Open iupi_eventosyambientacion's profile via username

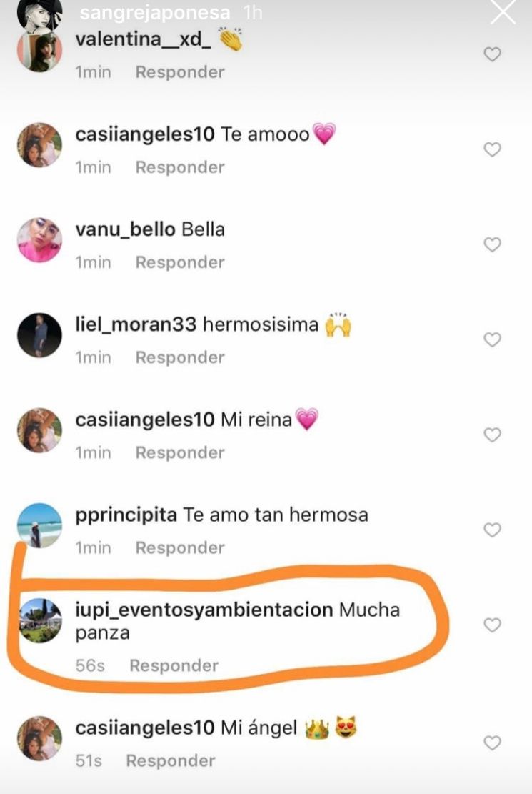point(204,610)
